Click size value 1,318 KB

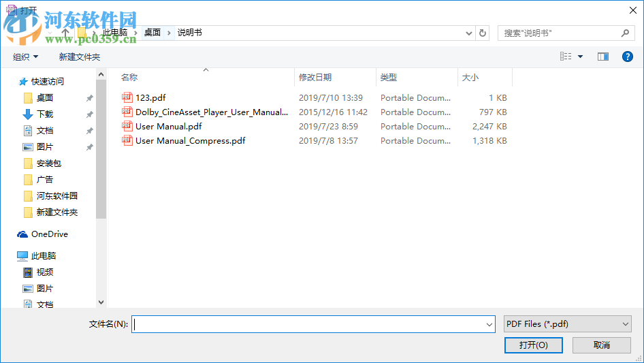(489, 141)
